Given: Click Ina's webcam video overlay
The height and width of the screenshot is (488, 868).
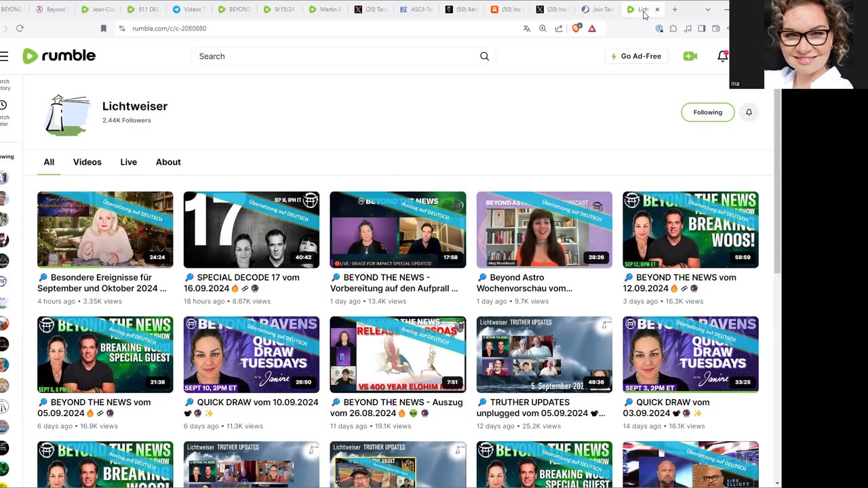Looking at the screenshot, I should click(x=799, y=44).
